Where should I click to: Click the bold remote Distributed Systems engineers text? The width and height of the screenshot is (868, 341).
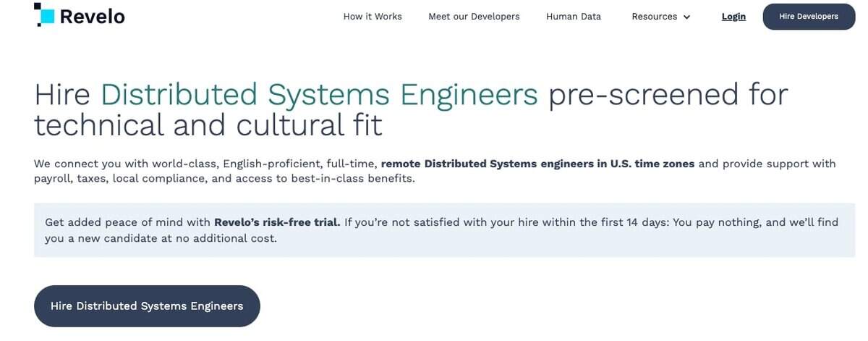(537, 164)
